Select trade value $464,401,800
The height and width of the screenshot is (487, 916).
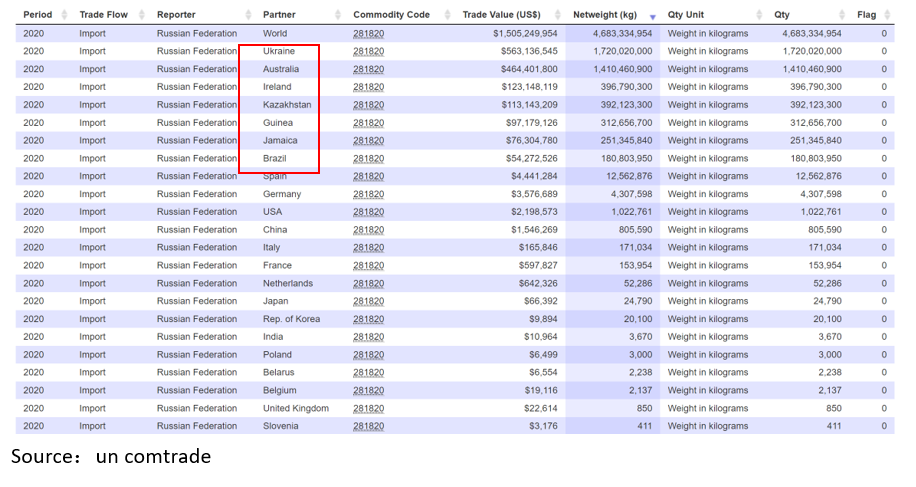(529, 69)
